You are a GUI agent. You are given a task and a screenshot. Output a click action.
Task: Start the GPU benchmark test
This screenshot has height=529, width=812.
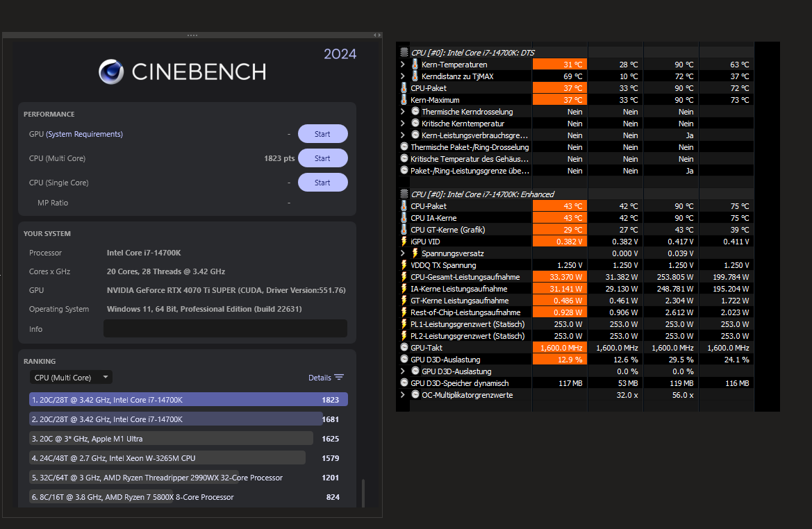pos(322,134)
